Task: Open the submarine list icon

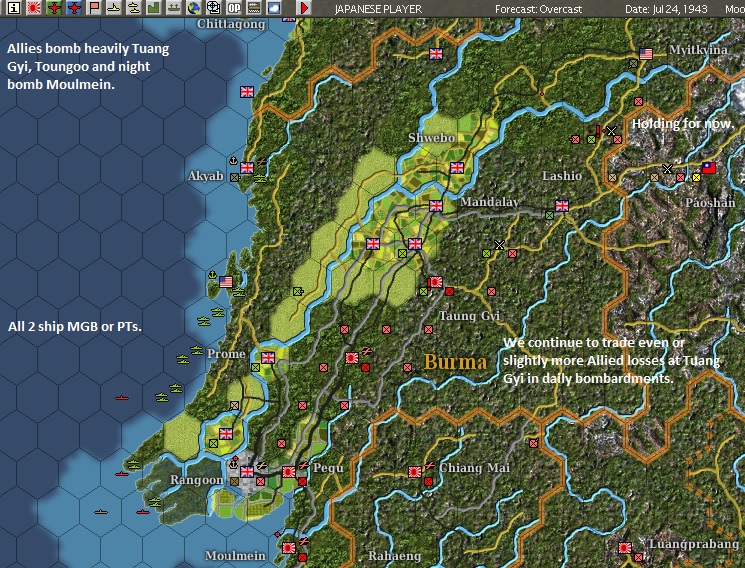Action: [x=114, y=8]
